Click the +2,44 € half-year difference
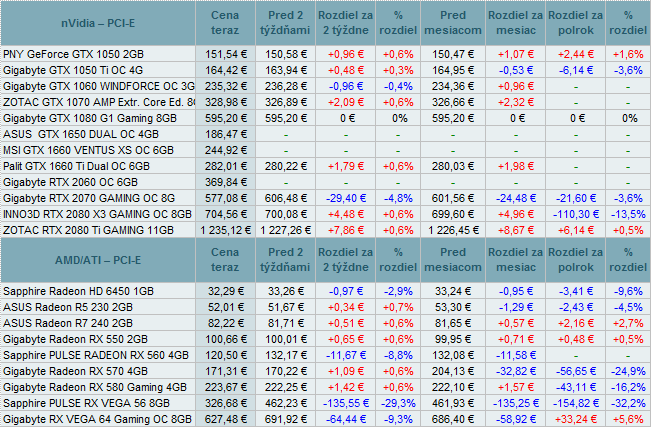This screenshot has height=427, width=651. (576, 54)
